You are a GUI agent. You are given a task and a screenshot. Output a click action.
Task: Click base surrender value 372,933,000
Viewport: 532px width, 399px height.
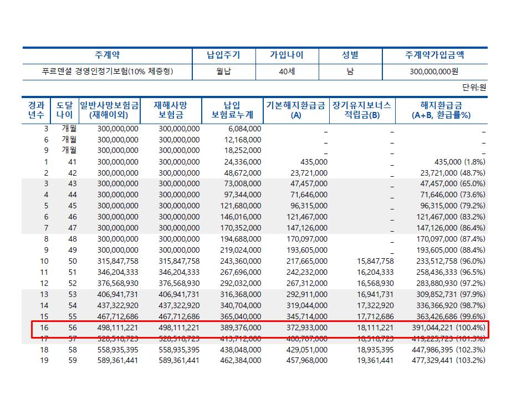point(306,328)
